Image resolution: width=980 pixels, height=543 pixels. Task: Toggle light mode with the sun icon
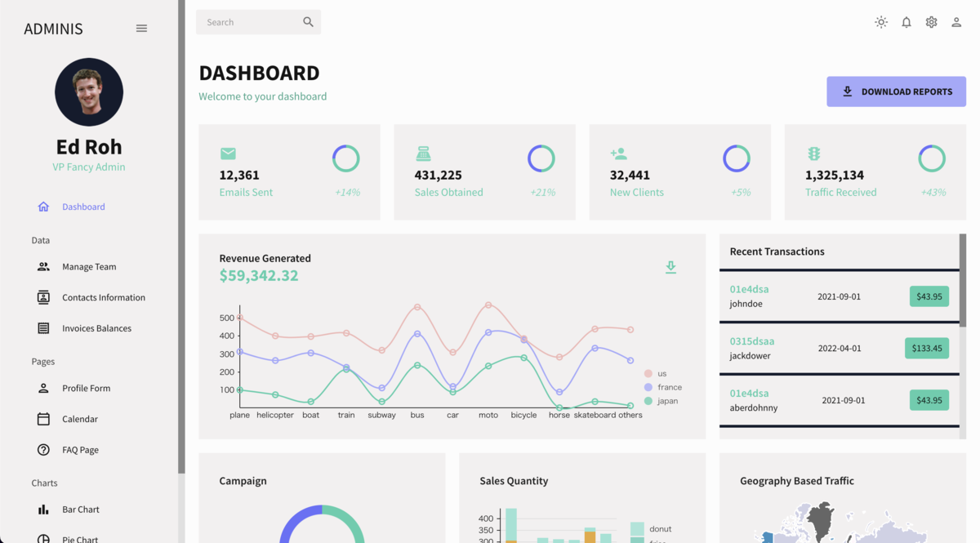(x=881, y=22)
